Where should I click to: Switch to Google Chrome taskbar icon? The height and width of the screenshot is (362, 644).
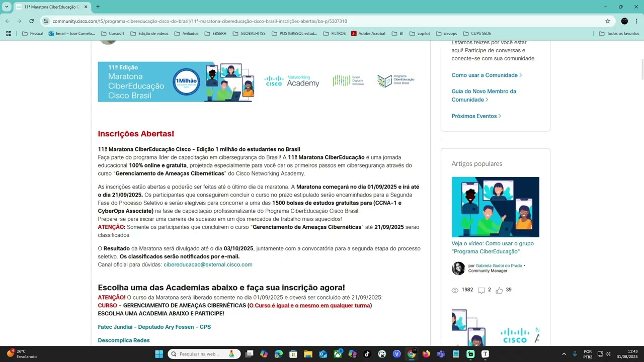[412, 354]
